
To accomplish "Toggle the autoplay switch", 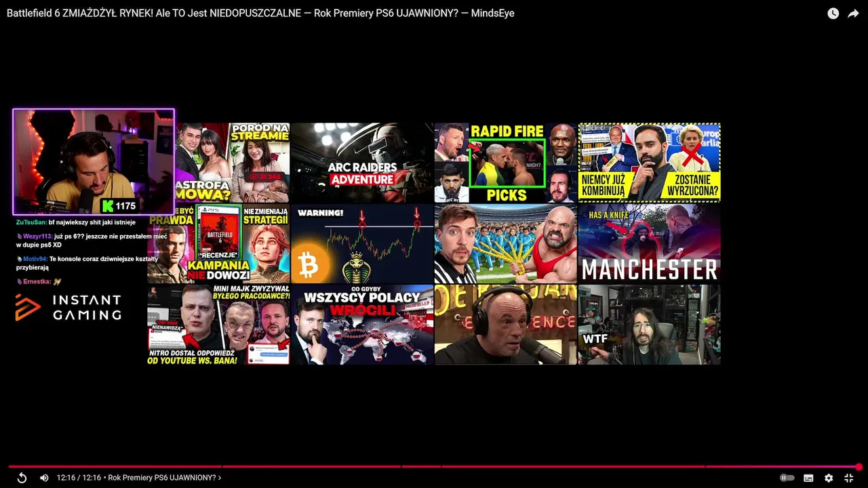I will pyautogui.click(x=787, y=478).
